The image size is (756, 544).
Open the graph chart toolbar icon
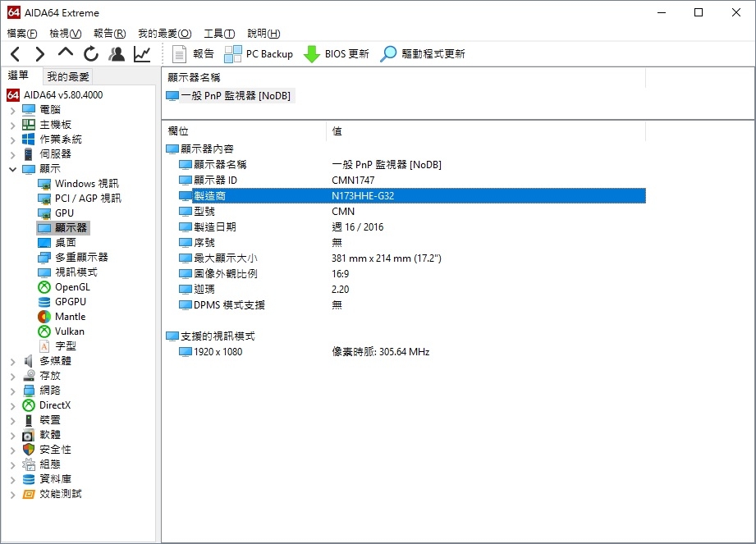(x=142, y=54)
